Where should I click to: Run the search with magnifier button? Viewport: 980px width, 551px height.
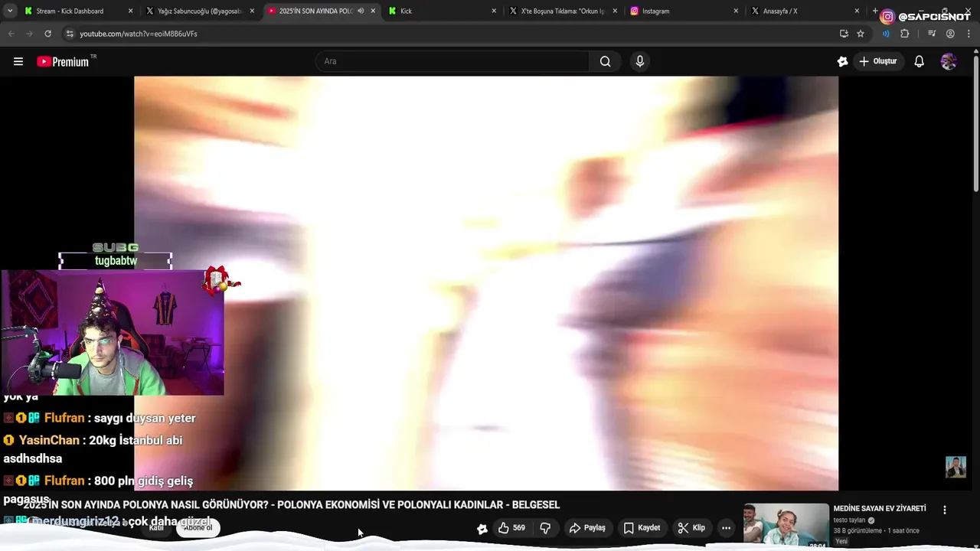tap(605, 61)
